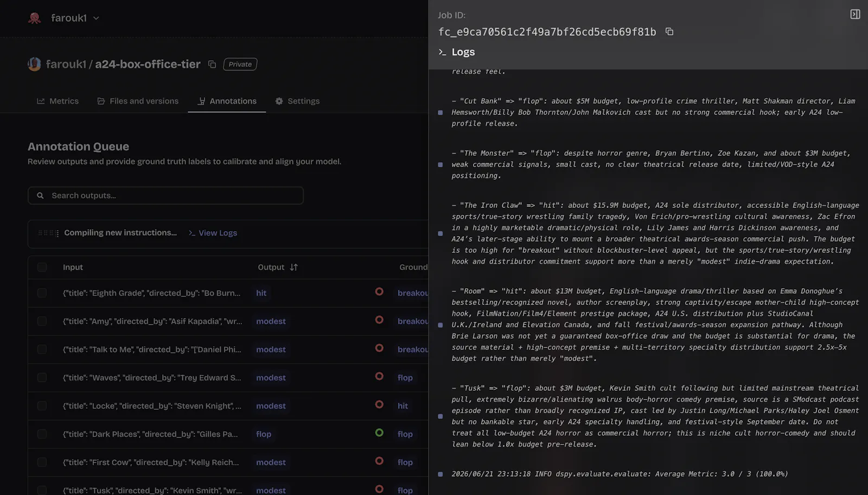Click the hit ground truth for Locke
868x495 pixels.
[403, 406]
